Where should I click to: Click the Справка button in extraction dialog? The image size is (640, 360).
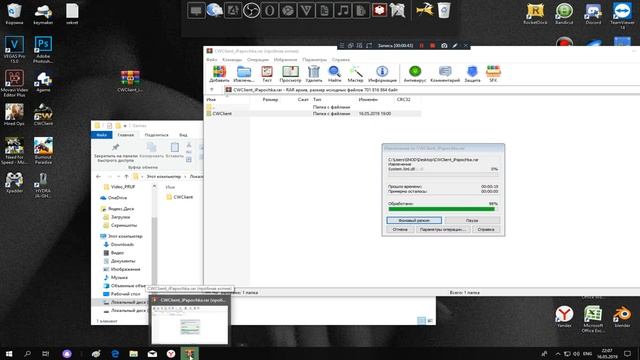486,229
